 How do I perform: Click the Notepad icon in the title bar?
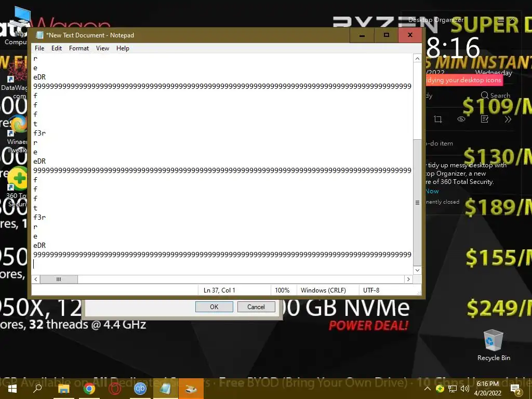point(39,35)
